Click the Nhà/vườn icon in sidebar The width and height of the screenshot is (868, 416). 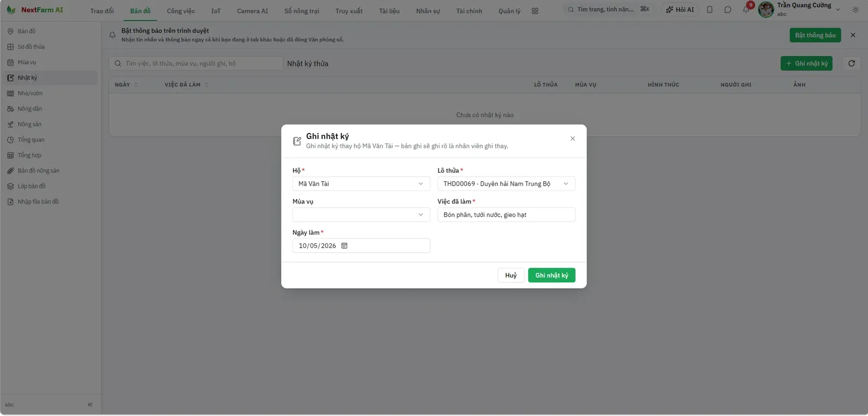coord(10,93)
